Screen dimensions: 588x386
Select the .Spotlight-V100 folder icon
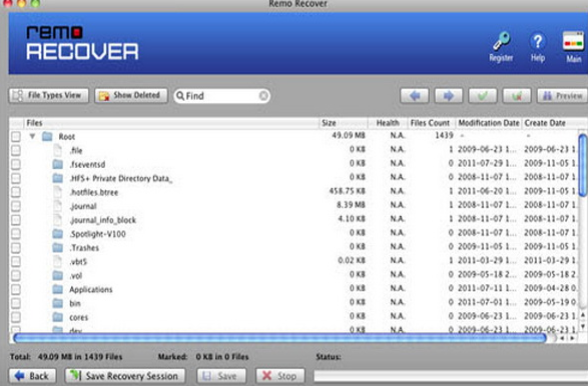click(x=58, y=234)
